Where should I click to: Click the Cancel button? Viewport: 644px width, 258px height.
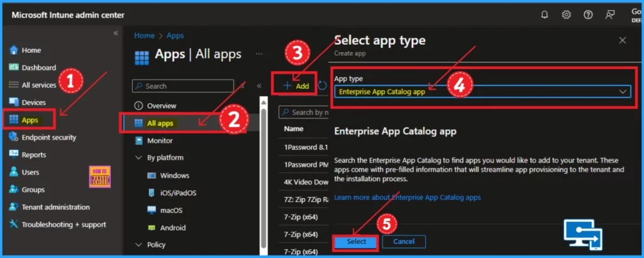pyautogui.click(x=404, y=242)
